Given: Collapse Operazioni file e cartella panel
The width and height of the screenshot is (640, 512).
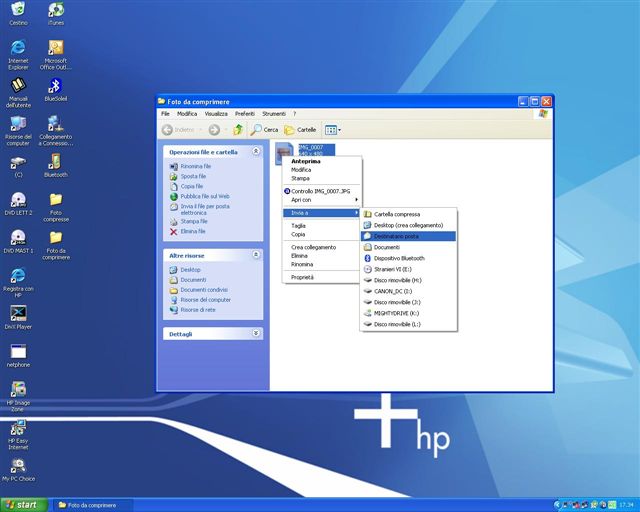Looking at the screenshot, I should click(256, 151).
